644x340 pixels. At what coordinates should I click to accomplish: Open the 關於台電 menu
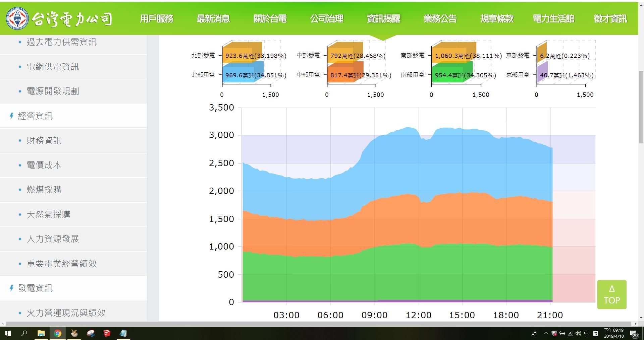(x=270, y=19)
